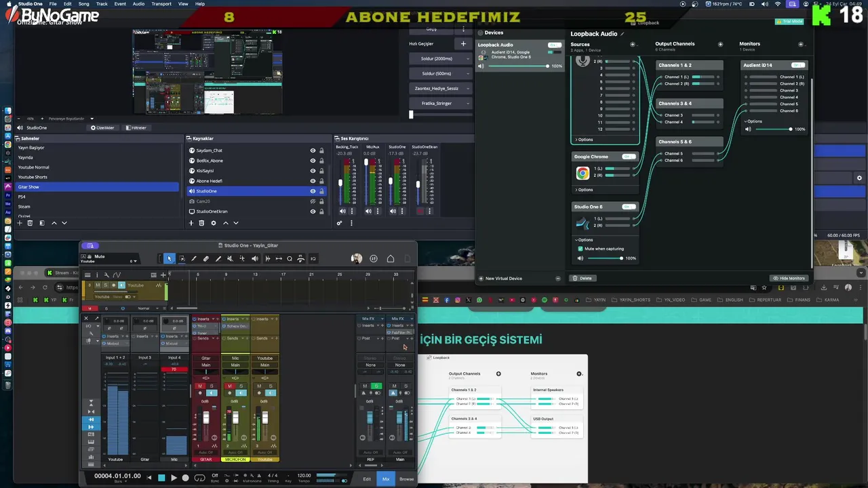This screenshot has width=868, height=488.
Task: Add an output channel in Loopback
Action: pyautogui.click(x=720, y=44)
